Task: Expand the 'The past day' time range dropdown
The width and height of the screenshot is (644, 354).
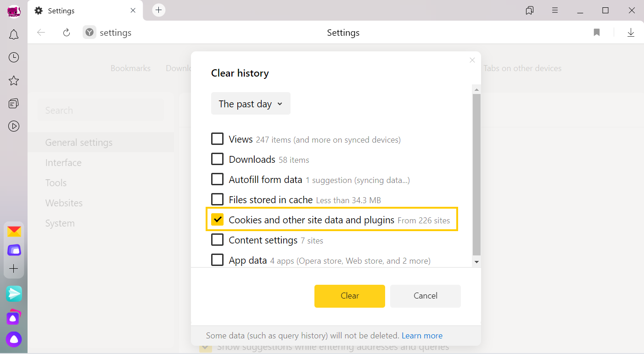Action: (x=251, y=104)
